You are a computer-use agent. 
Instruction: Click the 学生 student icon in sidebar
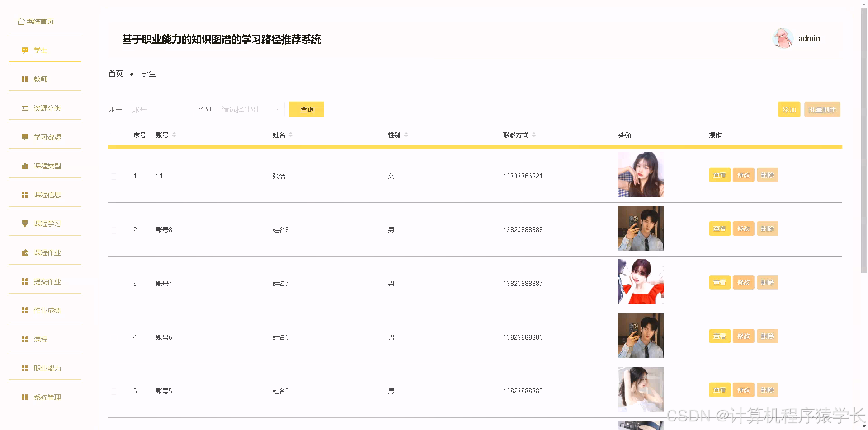click(x=24, y=50)
